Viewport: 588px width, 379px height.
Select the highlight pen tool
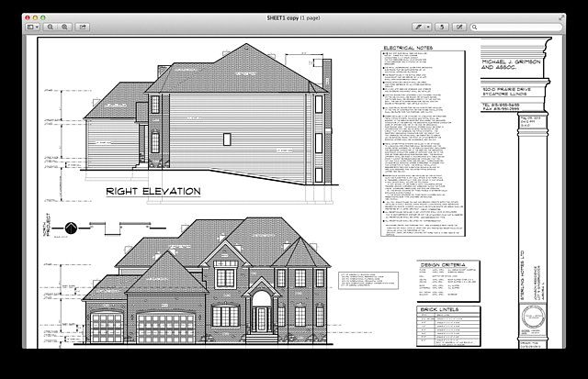(418, 27)
